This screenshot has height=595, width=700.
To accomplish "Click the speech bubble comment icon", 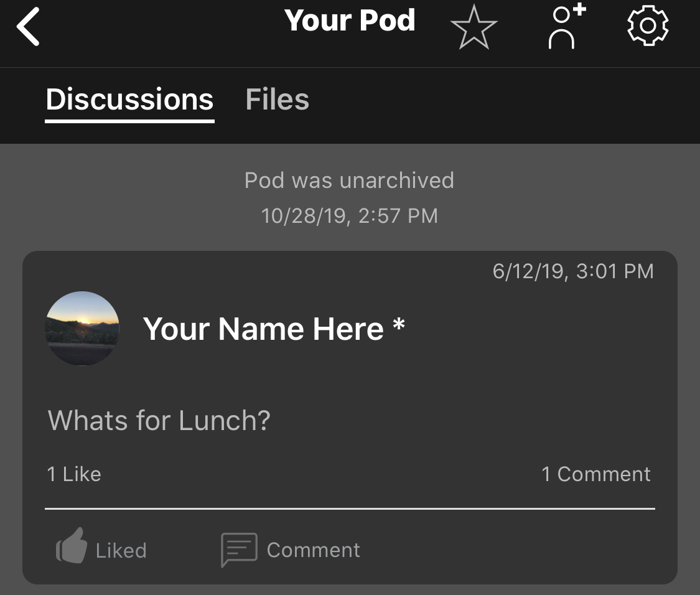I will point(239,550).
